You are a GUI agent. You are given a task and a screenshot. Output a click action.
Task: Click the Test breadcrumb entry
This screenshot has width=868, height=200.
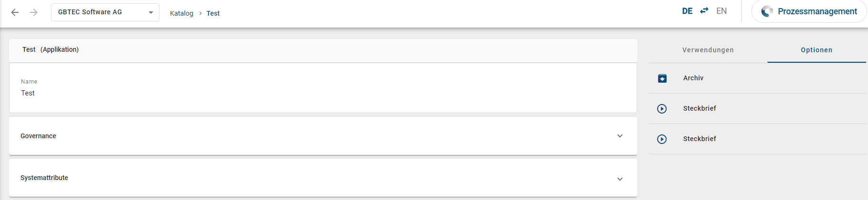(x=213, y=13)
